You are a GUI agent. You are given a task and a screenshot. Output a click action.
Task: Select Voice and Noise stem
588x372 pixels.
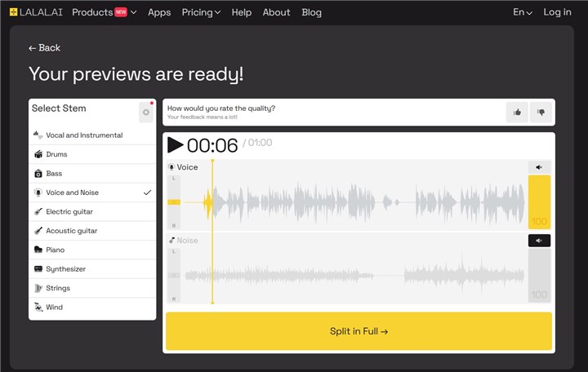92,193
